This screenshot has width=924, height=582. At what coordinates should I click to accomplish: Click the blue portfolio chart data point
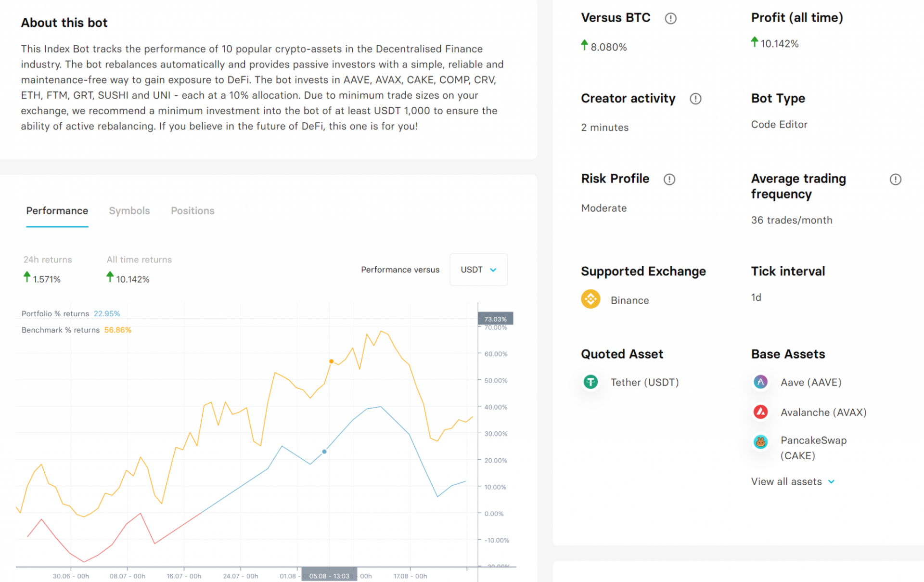(x=324, y=452)
